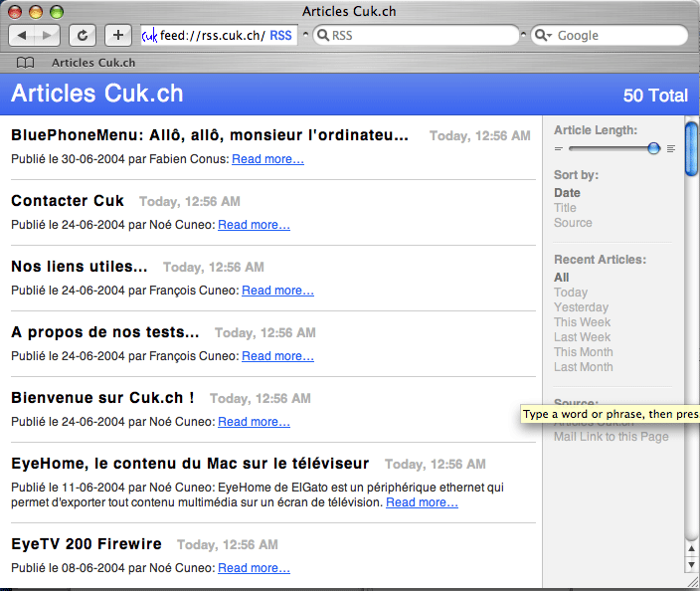The width and height of the screenshot is (700, 591).
Task: Click the vertical scrollbar thumb
Action: 691,148
